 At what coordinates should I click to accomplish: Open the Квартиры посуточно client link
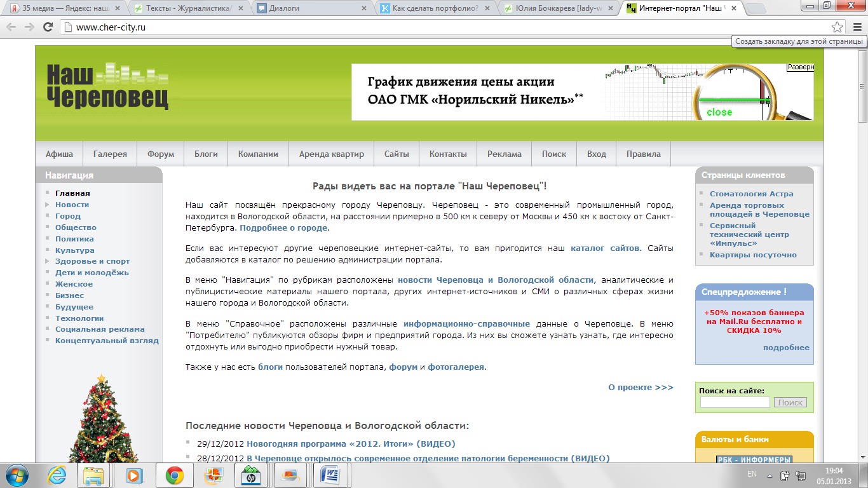point(753,255)
